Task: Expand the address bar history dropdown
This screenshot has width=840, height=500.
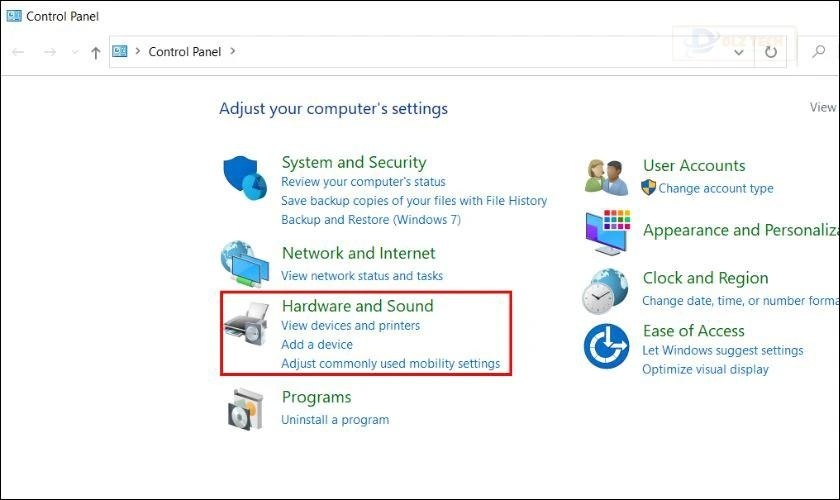Action: (739, 52)
